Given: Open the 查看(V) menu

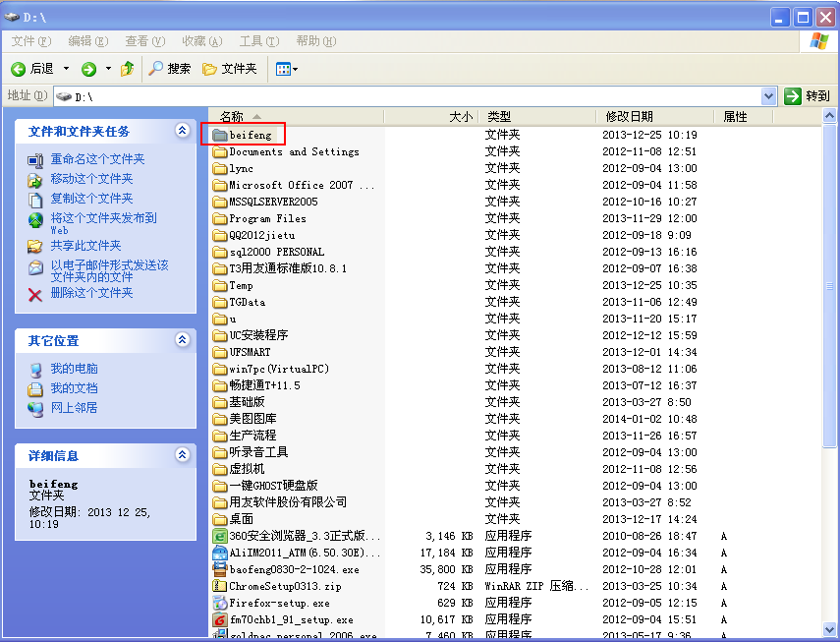Looking at the screenshot, I should [x=145, y=41].
